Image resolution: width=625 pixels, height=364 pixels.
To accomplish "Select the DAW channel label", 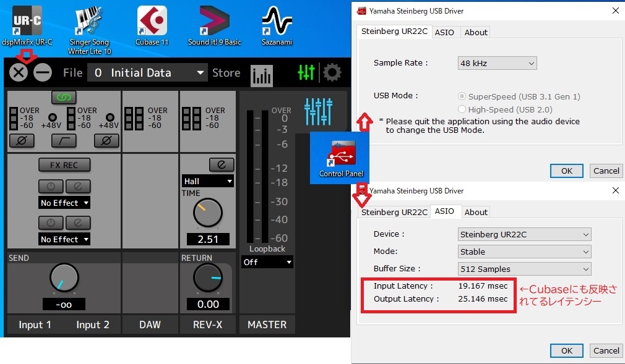I will point(150,324).
